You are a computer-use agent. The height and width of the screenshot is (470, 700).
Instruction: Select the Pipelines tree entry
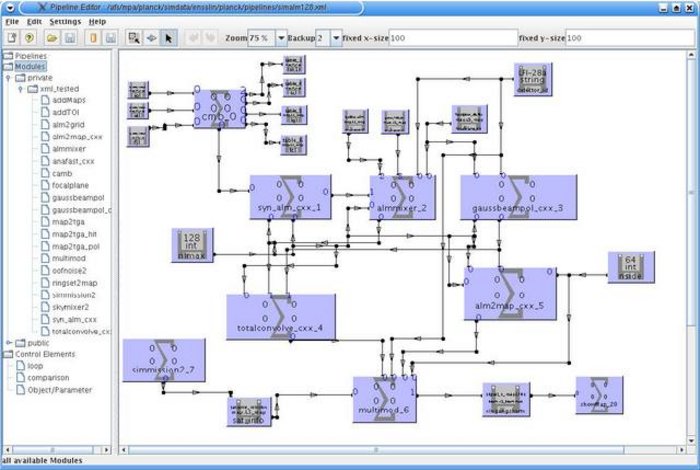coord(31,56)
